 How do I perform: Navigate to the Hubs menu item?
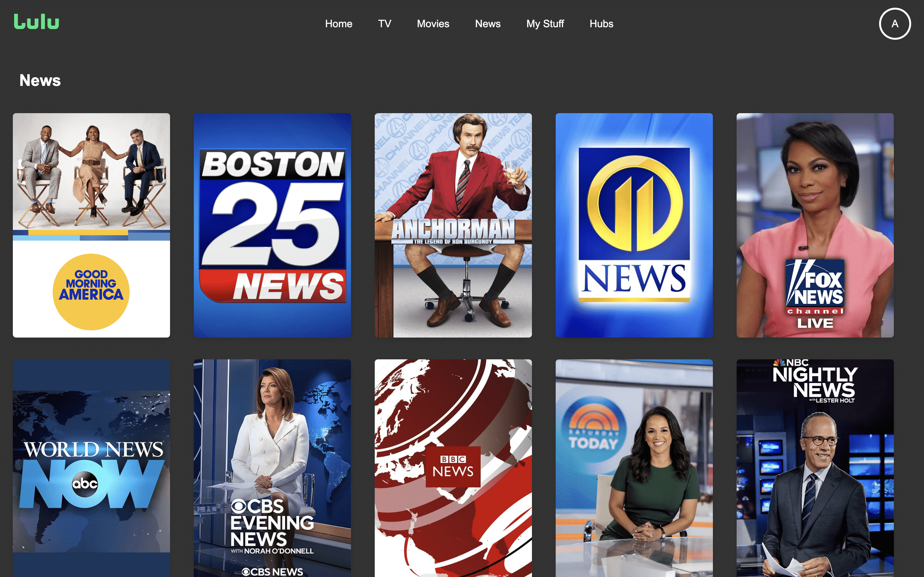601,24
